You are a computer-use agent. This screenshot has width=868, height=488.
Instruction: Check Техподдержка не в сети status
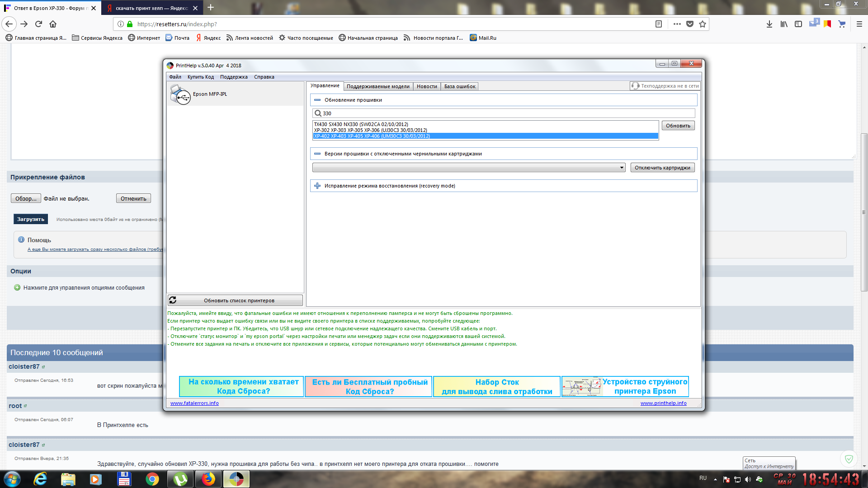[665, 86]
